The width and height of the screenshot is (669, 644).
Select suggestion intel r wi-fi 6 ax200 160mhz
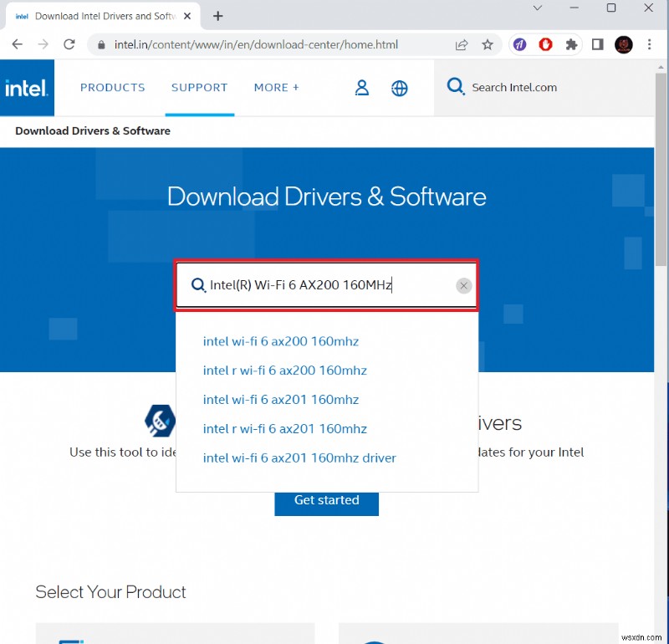point(285,371)
